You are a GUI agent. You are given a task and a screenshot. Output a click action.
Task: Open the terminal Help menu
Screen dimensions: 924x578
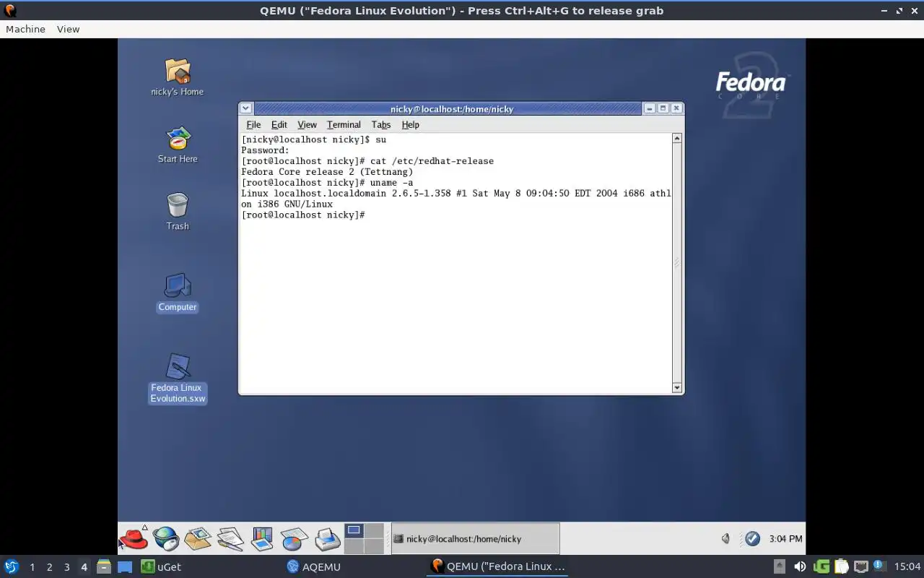click(410, 124)
